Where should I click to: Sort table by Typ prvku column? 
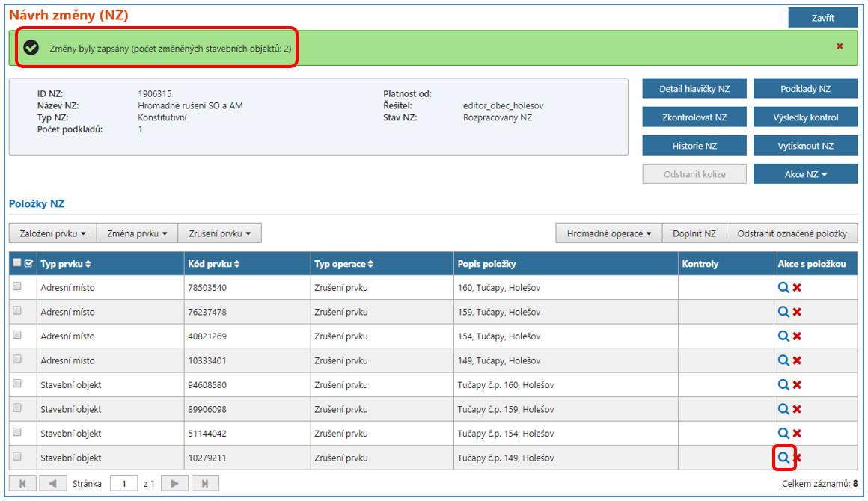click(x=67, y=264)
